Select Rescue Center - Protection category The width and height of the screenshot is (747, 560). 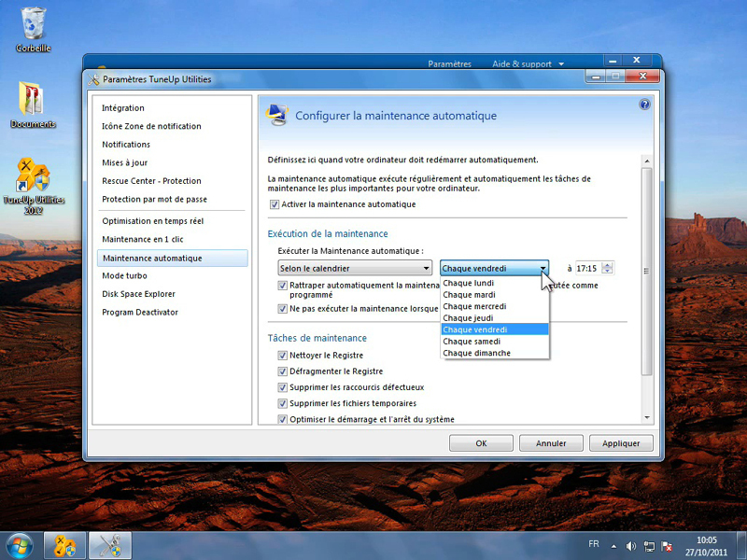tap(172, 181)
